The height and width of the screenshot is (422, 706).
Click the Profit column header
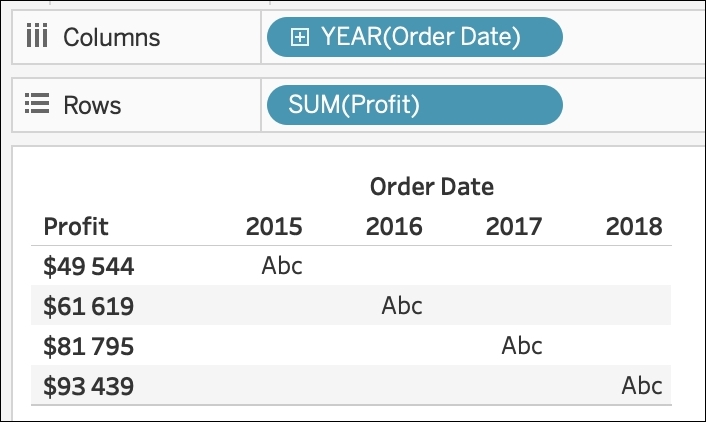pos(76,226)
